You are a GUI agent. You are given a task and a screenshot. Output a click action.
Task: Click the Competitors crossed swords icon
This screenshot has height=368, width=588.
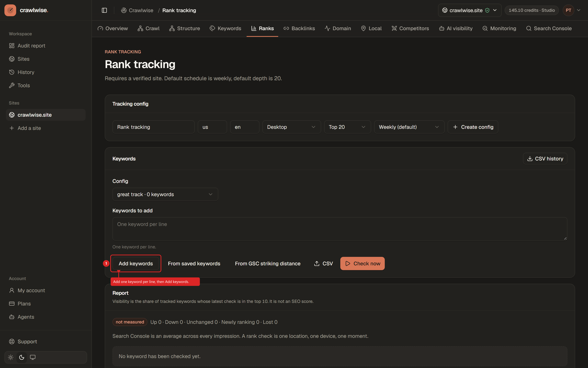coord(394,29)
